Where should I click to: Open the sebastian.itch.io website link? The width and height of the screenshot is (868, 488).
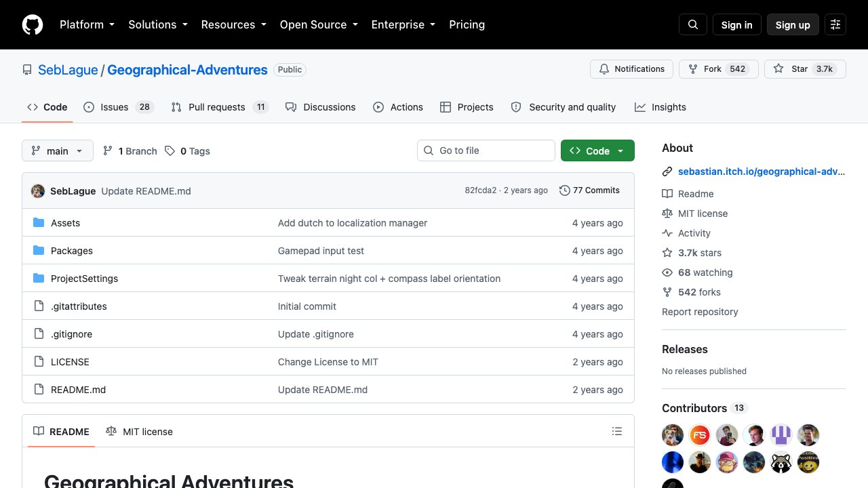click(762, 171)
